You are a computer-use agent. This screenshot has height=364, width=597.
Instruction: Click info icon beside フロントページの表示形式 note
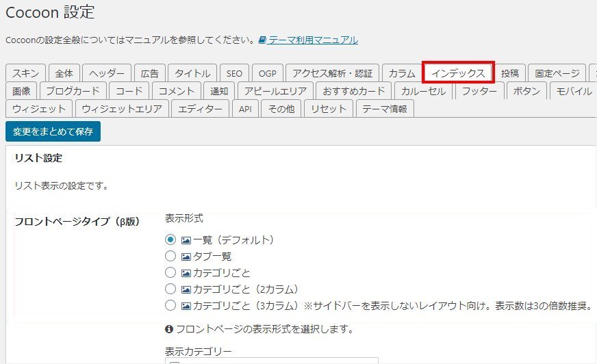(169, 329)
